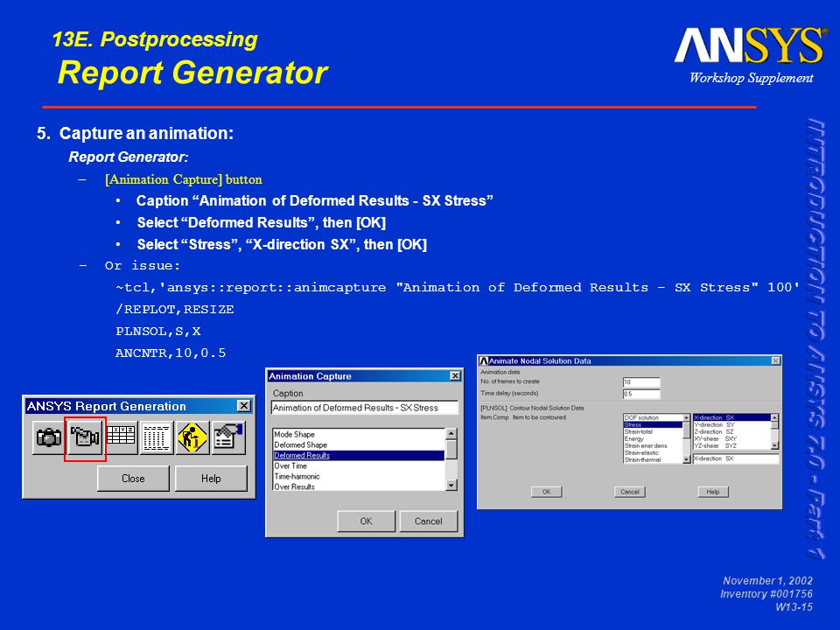Click the component list scroll down arrow
The image size is (840, 630).
pos(774,445)
